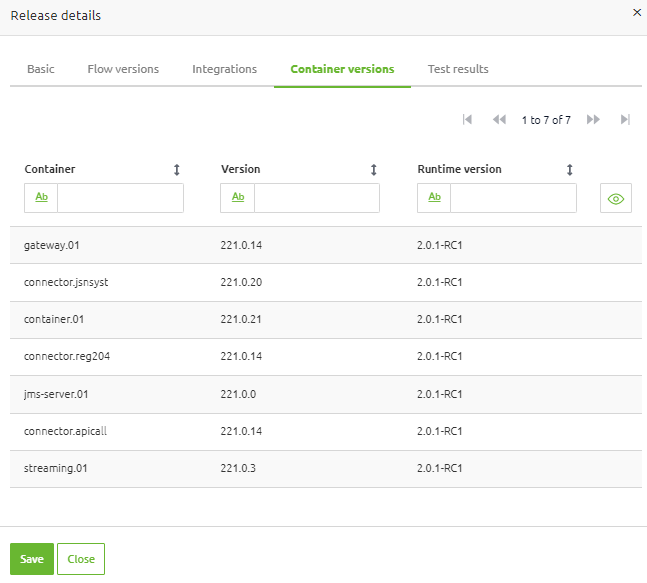Focus the Runtime version filter text field

click(513, 198)
